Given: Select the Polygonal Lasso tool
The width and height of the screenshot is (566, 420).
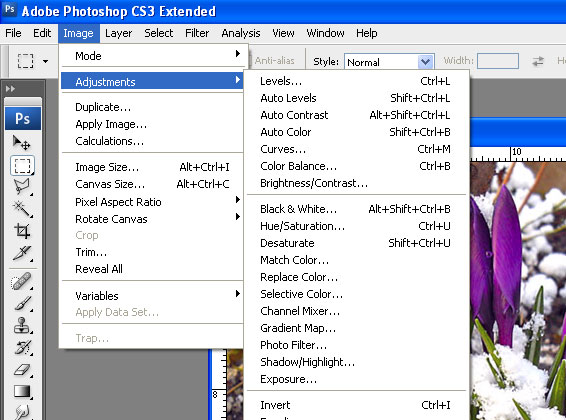Looking at the screenshot, I should pyautogui.click(x=22, y=187).
